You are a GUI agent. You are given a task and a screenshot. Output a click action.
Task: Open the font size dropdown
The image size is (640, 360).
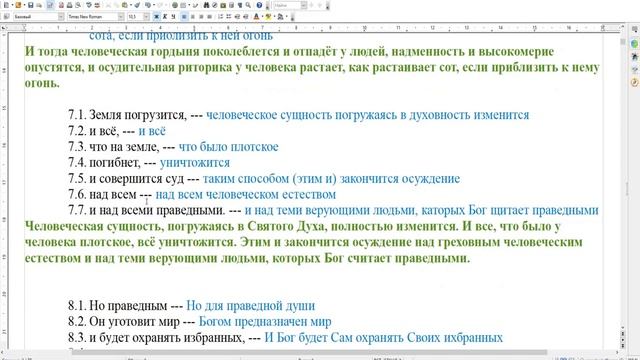pyautogui.click(x=146, y=16)
